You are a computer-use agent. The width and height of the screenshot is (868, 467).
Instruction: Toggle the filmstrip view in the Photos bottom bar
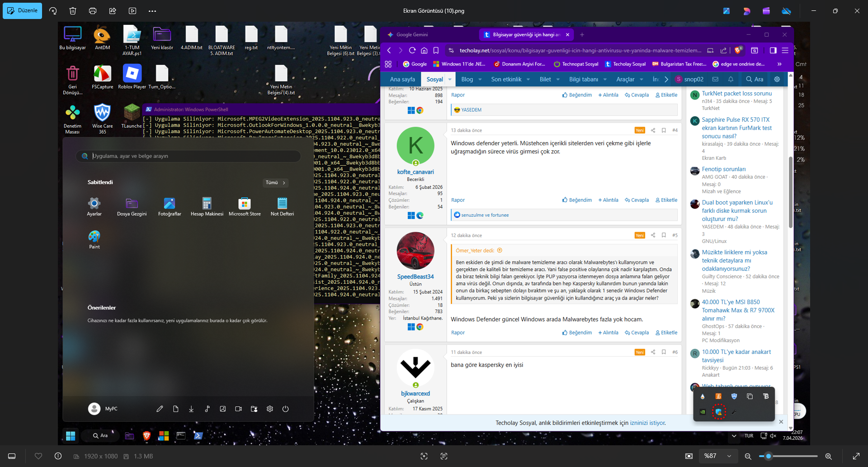pos(12,456)
